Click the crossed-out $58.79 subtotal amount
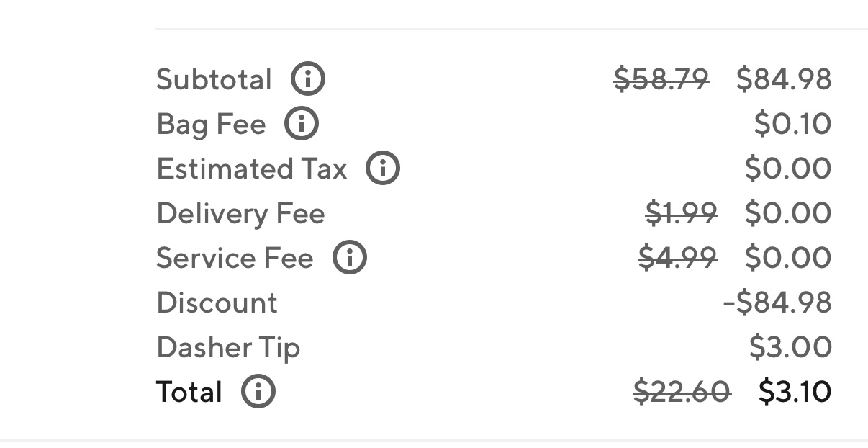The width and height of the screenshot is (868, 448). click(x=661, y=79)
